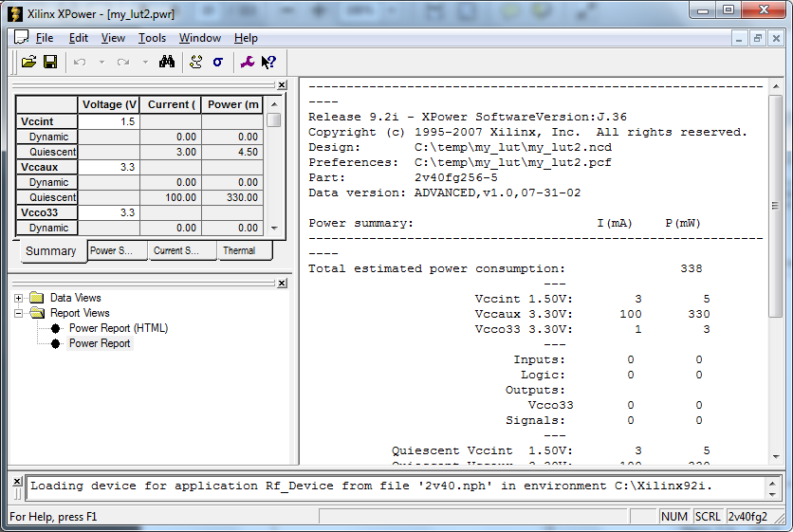Click report pane scroll up arrow
The height and width of the screenshot is (532, 793).
[776, 86]
